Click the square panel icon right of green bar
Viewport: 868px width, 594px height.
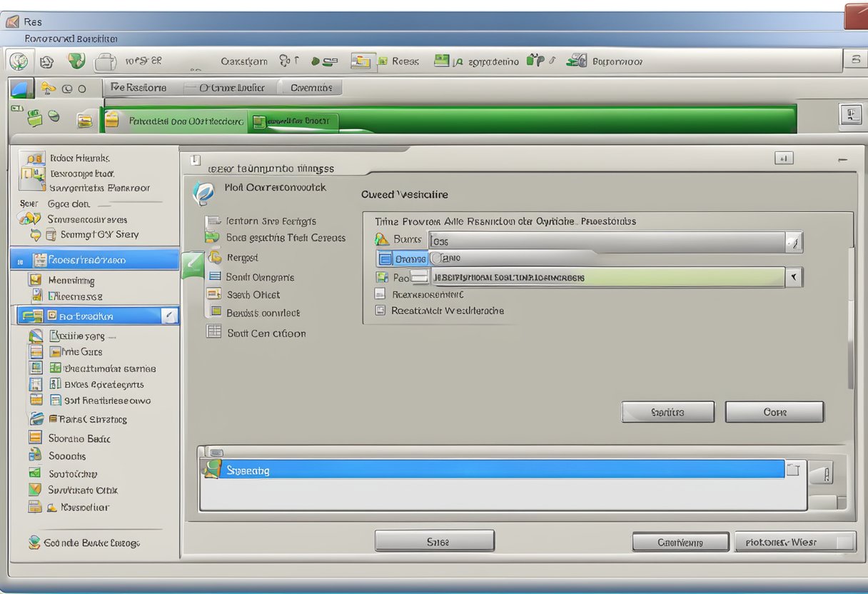coord(850,115)
